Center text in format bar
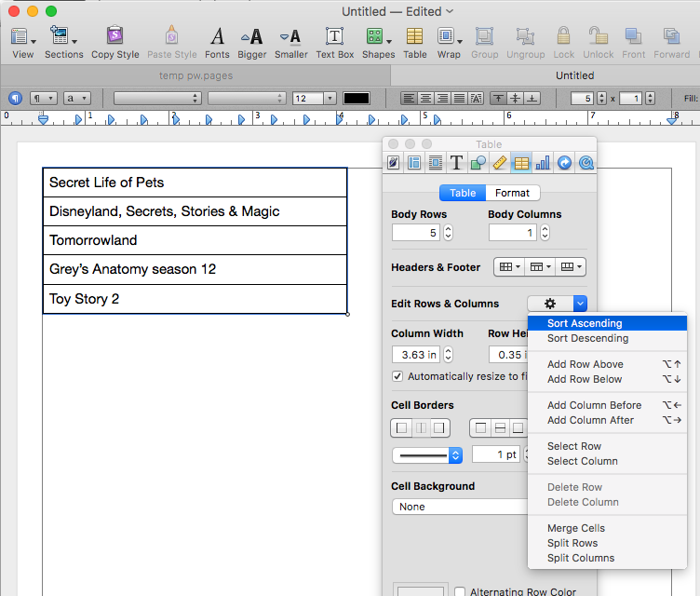Viewport: 700px width, 596px height. (425, 98)
